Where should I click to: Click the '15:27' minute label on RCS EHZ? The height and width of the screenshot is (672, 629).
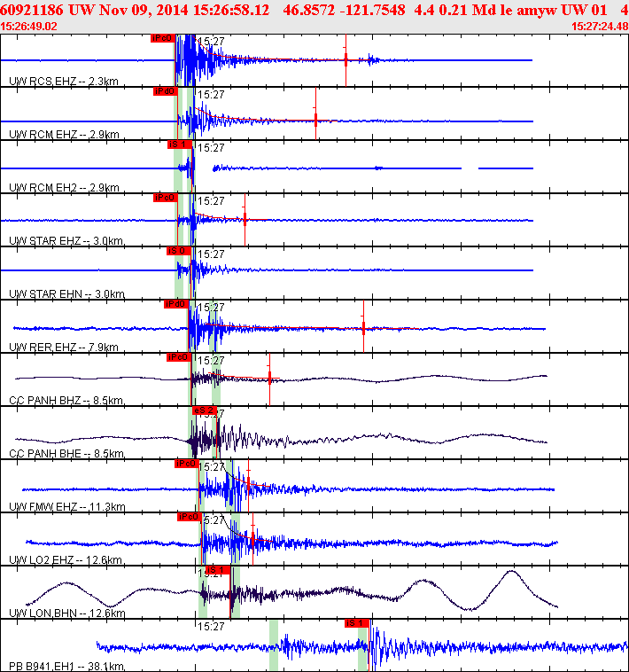click(x=211, y=42)
